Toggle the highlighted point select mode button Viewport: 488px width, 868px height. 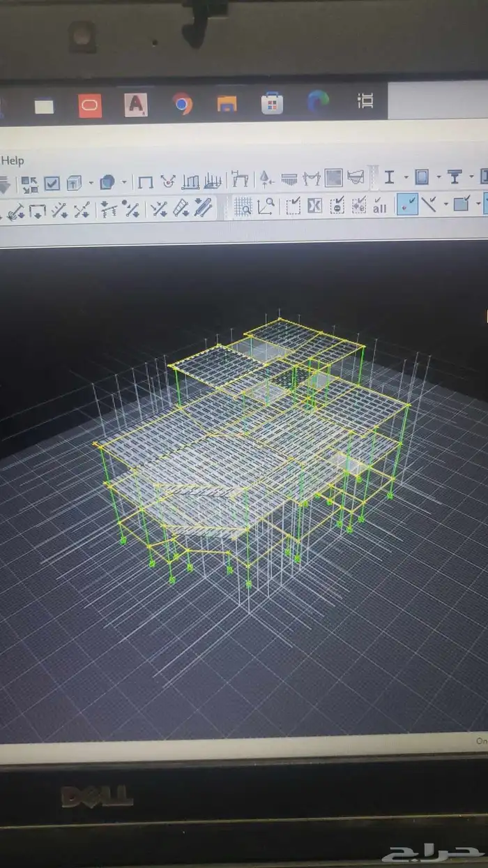[407, 204]
